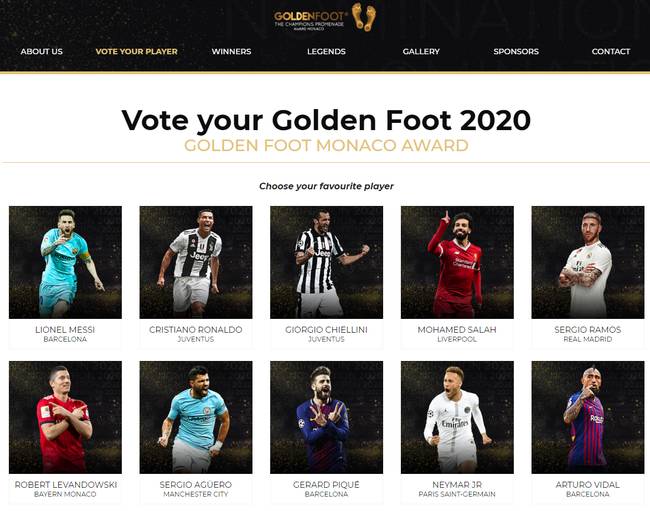Click Gerard Piqué's player image
This screenshot has height=511, width=650.
tap(326, 417)
